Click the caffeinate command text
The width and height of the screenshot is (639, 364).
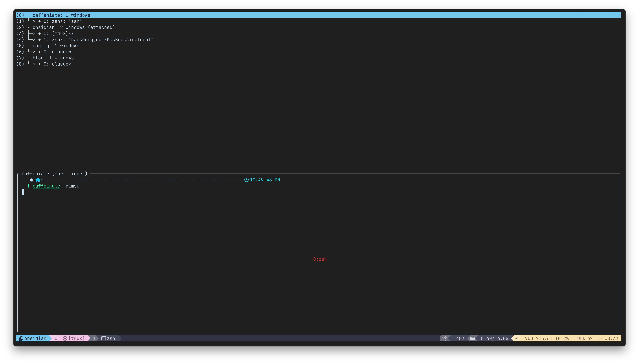pyautogui.click(x=46, y=186)
